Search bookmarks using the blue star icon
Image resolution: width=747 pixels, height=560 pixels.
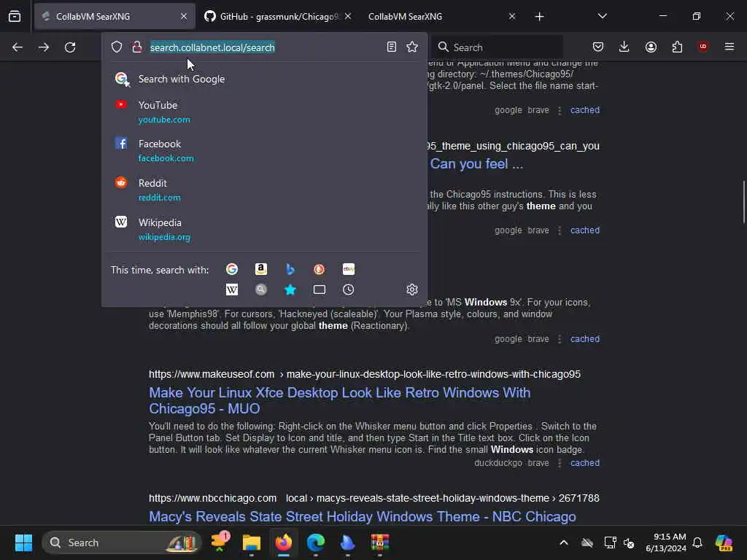(x=290, y=289)
